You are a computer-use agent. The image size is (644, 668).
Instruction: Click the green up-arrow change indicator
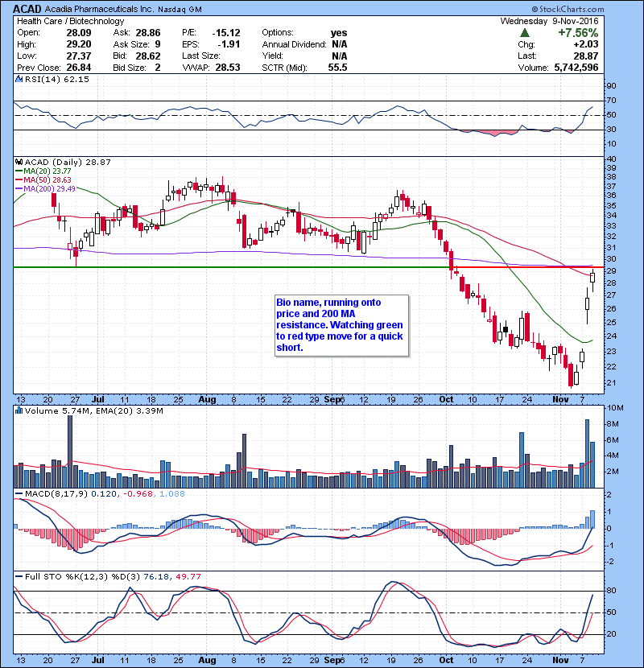click(525, 32)
